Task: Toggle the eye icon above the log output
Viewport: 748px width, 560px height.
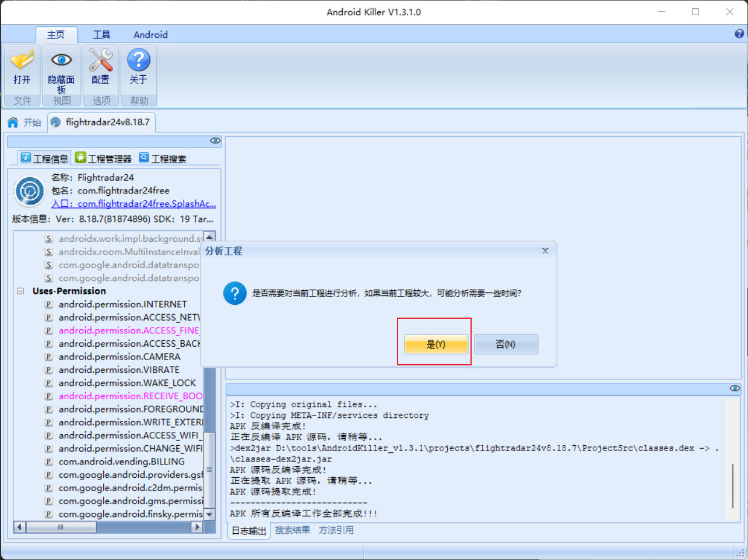Action: pyautogui.click(x=733, y=388)
